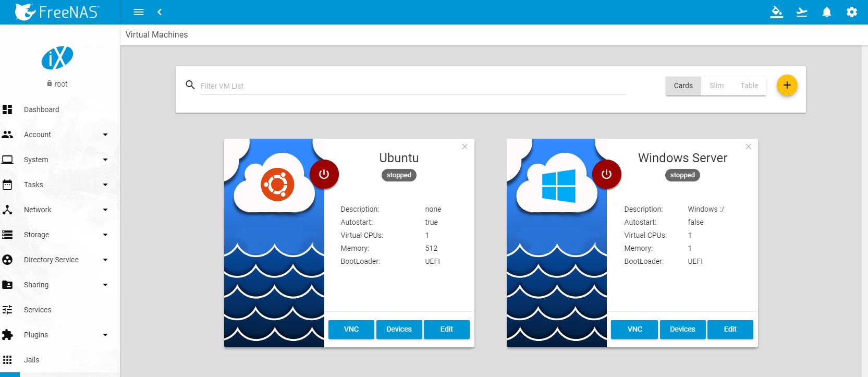Open Services from sidebar
The width and height of the screenshot is (868, 377).
tap(38, 310)
